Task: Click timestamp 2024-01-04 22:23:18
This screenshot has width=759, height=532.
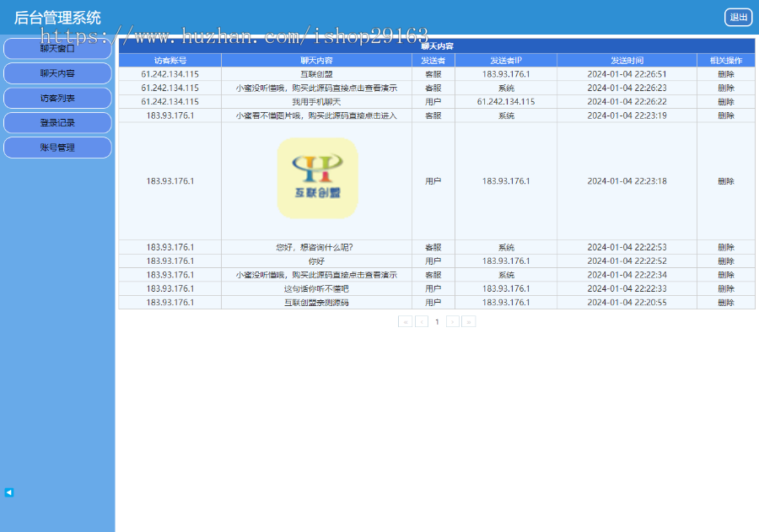Action: pos(627,181)
